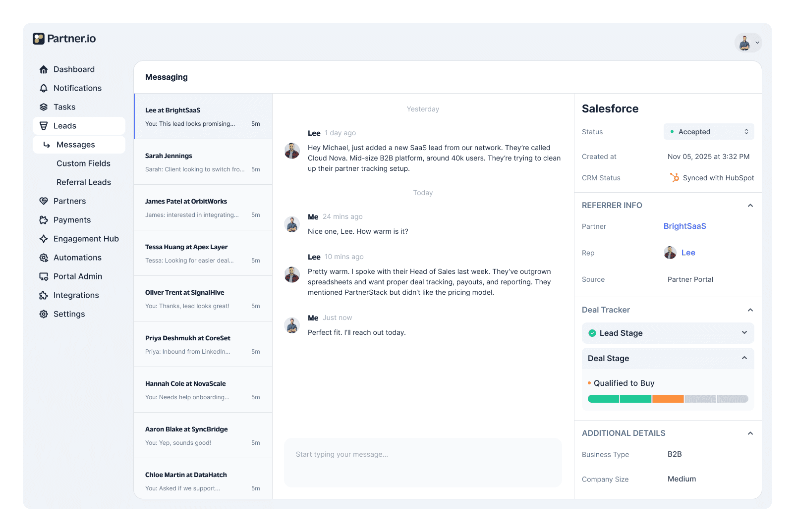Open the Lee rep link
The image size is (795, 532).
[x=688, y=253]
